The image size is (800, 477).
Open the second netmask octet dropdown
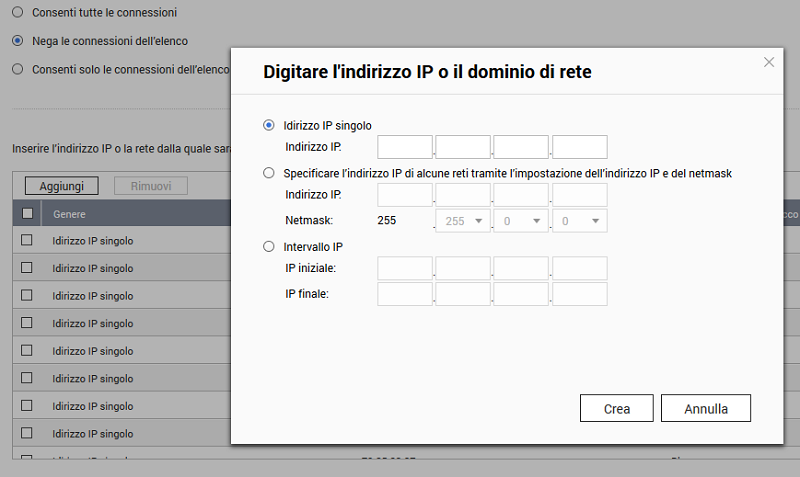coord(462,220)
